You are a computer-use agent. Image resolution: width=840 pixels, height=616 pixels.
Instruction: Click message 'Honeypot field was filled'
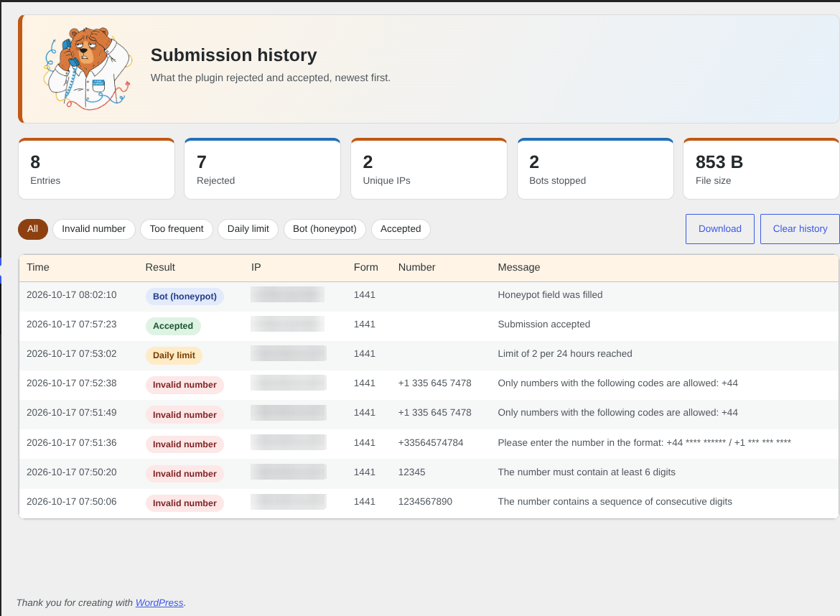pos(550,294)
